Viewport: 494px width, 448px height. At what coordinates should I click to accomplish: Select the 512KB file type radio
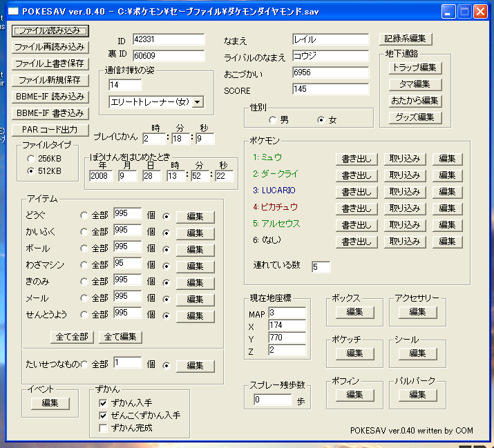[x=30, y=171]
